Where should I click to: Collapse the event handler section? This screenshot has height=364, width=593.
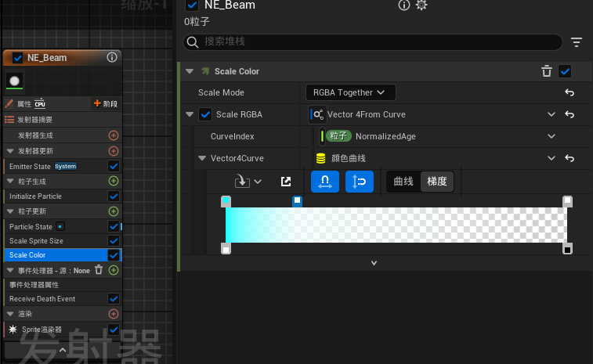tap(10, 270)
